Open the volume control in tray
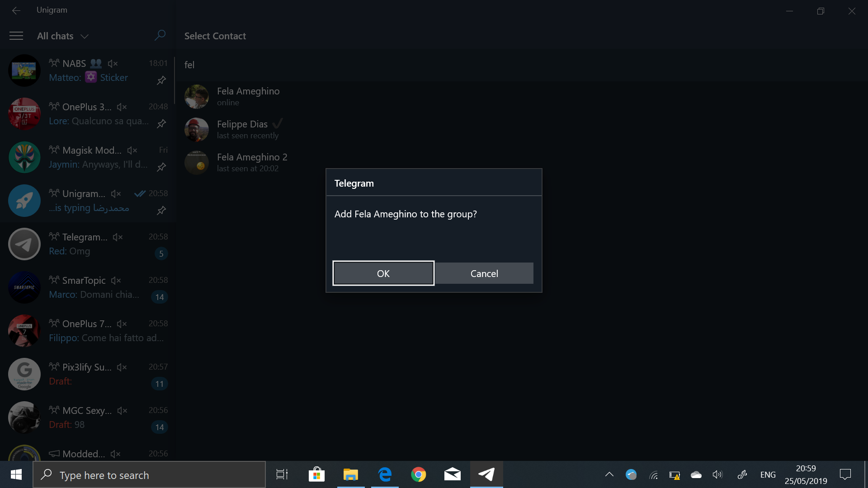 (x=717, y=474)
